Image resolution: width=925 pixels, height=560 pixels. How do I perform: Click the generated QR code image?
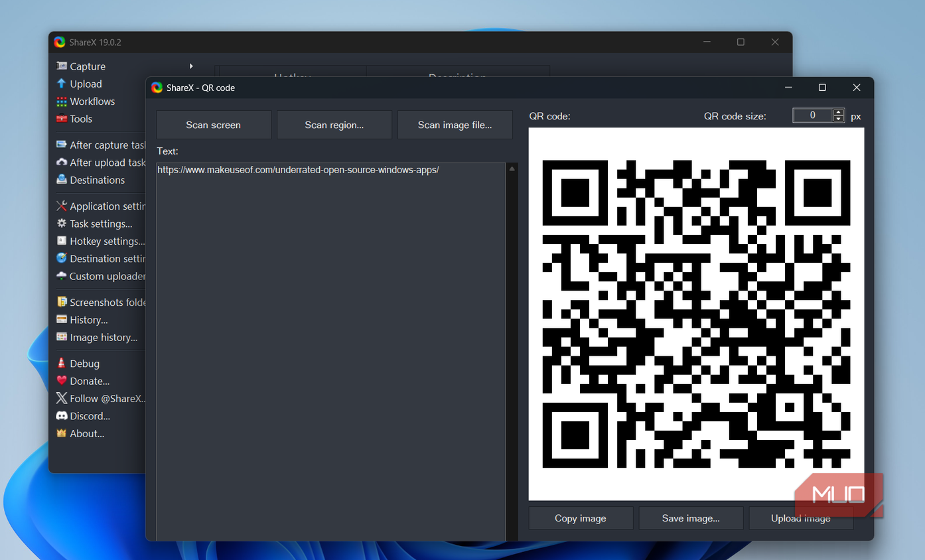coord(696,314)
